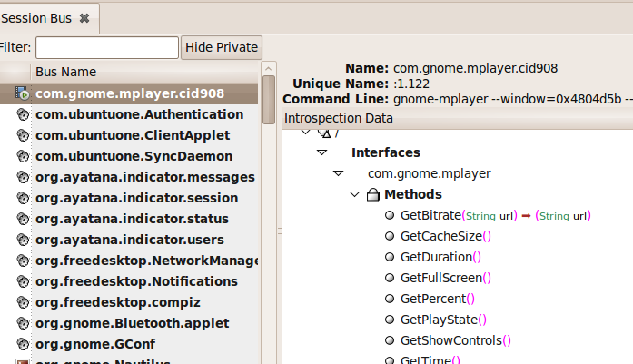Click the icon beside org.freedesktop.compiz
Viewport: 633px width, 364px height.
[x=23, y=302]
